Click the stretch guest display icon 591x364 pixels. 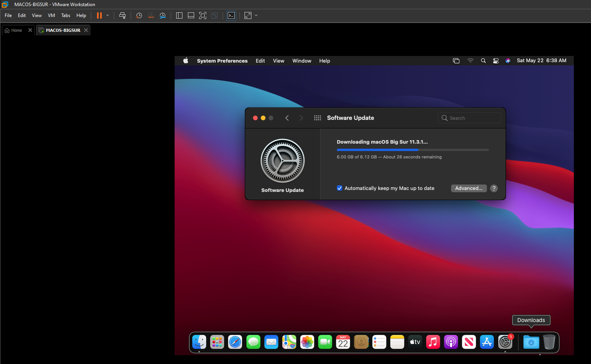click(x=248, y=15)
